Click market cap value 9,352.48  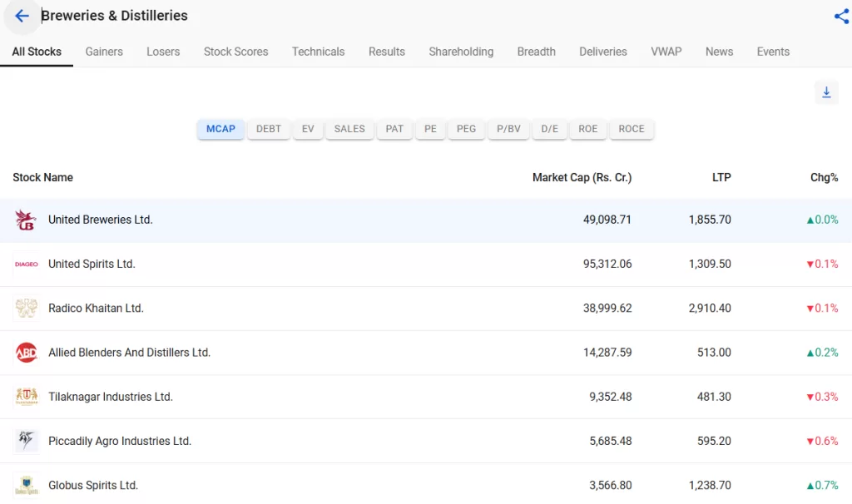click(x=610, y=397)
